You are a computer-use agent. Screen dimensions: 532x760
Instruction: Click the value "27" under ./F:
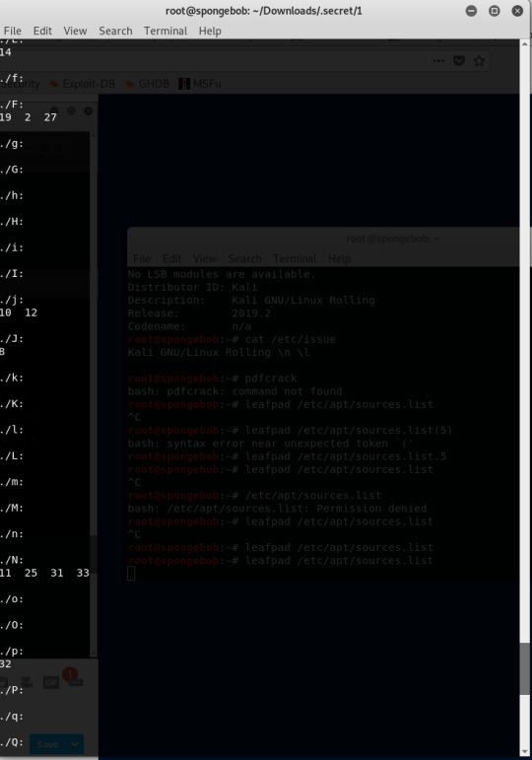[x=50, y=117]
